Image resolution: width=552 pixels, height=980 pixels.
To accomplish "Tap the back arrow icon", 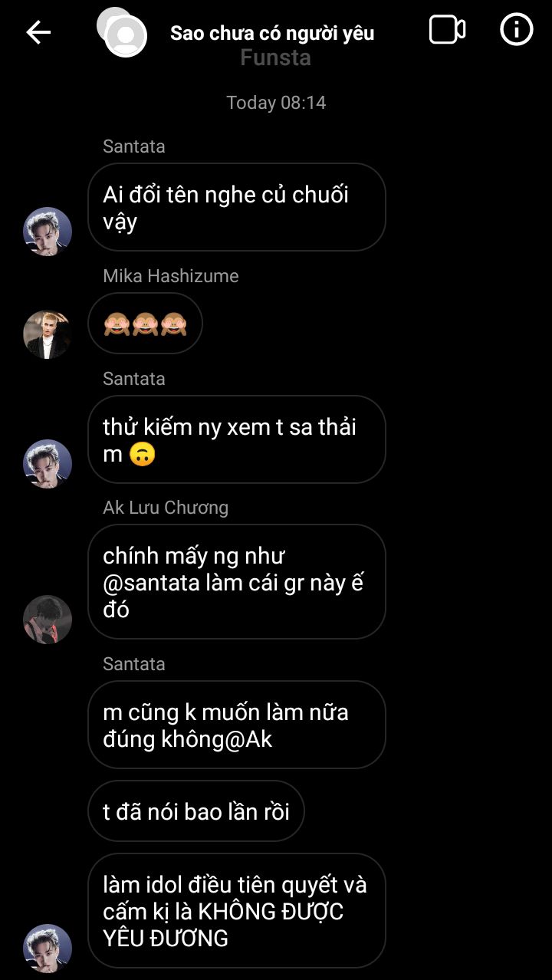I will click(38, 31).
